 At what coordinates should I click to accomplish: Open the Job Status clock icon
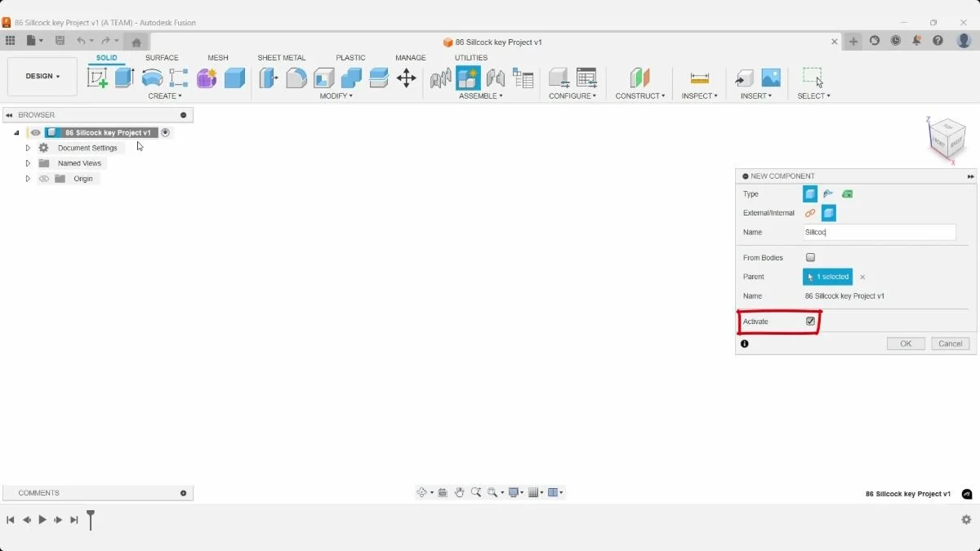tap(896, 41)
